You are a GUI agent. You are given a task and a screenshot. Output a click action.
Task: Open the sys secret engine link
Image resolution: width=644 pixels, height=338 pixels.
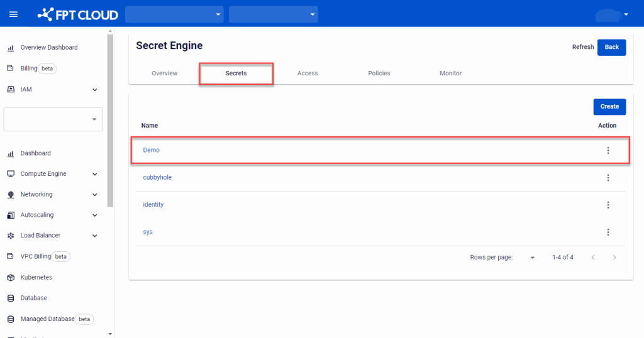(148, 232)
